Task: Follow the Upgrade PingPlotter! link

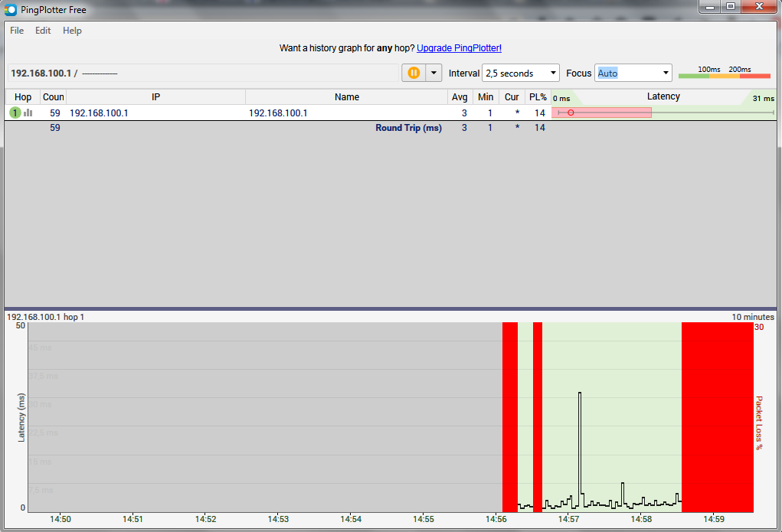Action: [x=459, y=48]
